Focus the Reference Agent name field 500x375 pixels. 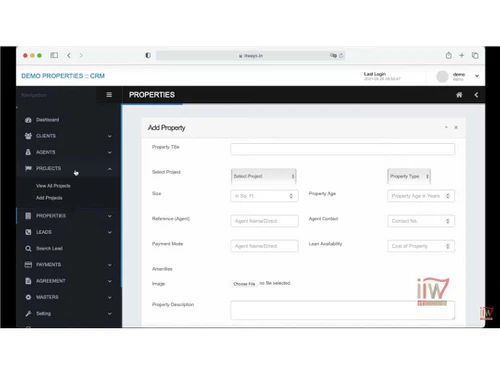tap(264, 221)
